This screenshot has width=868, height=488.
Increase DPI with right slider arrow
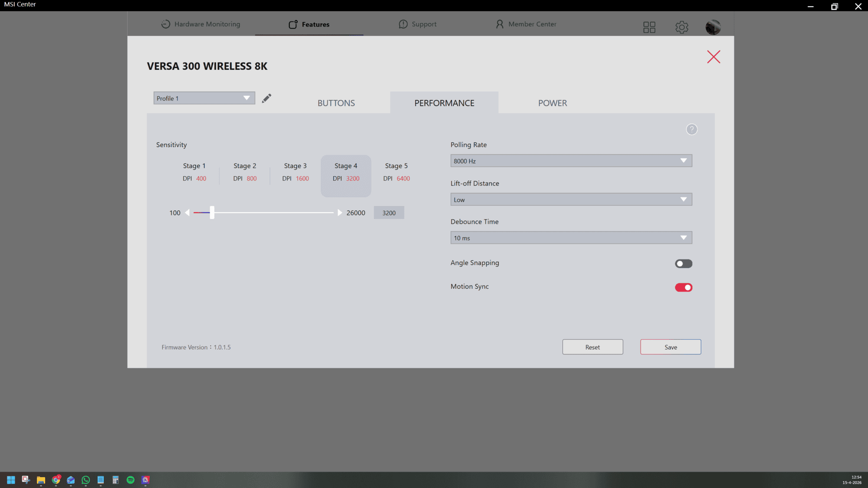pos(340,213)
